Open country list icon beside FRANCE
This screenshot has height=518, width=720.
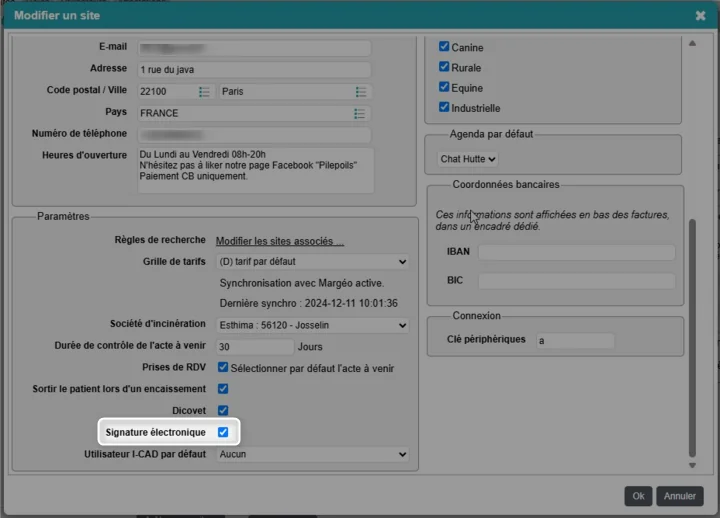(x=359, y=114)
